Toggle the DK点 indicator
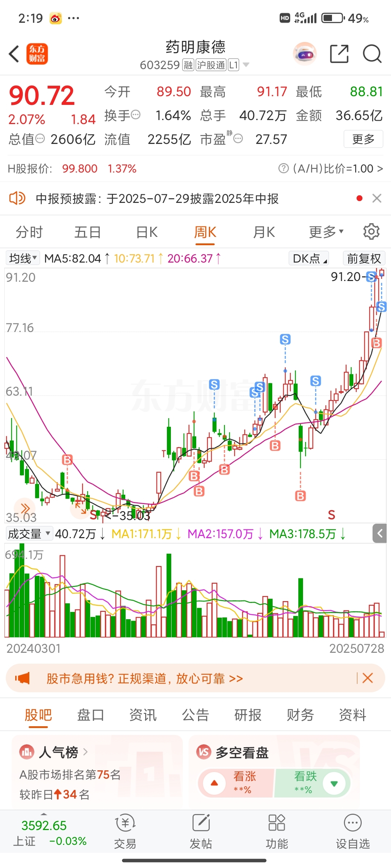The height and width of the screenshot is (868, 391). pos(309,259)
